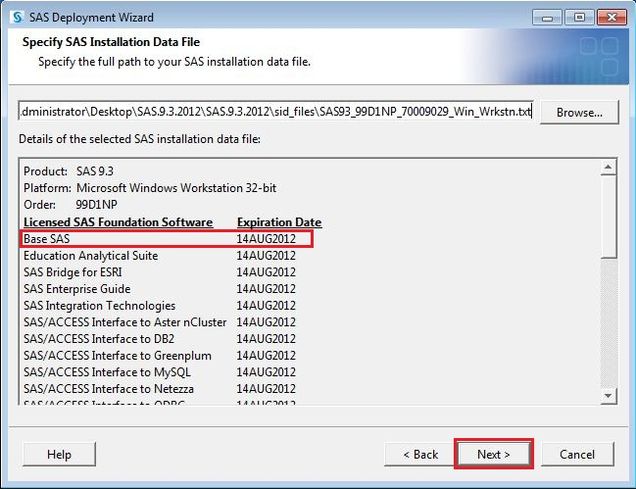The height and width of the screenshot is (489, 636).
Task: Select SAS/ACCESS Interface to MySQL
Action: (x=159, y=372)
